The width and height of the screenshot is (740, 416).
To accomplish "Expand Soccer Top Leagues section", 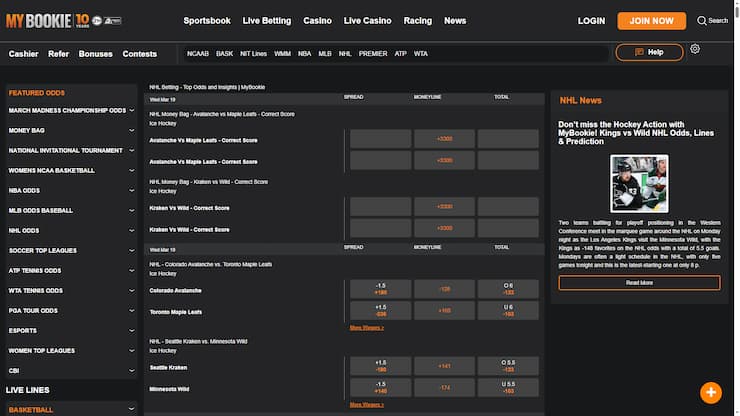I will [x=71, y=251].
